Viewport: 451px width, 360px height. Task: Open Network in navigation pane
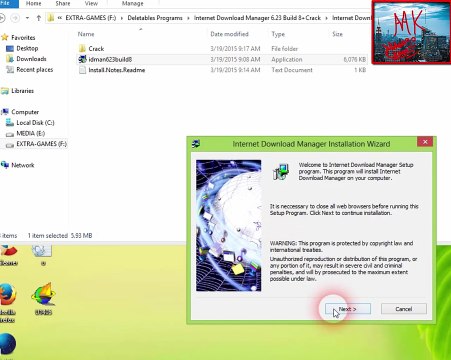23,165
